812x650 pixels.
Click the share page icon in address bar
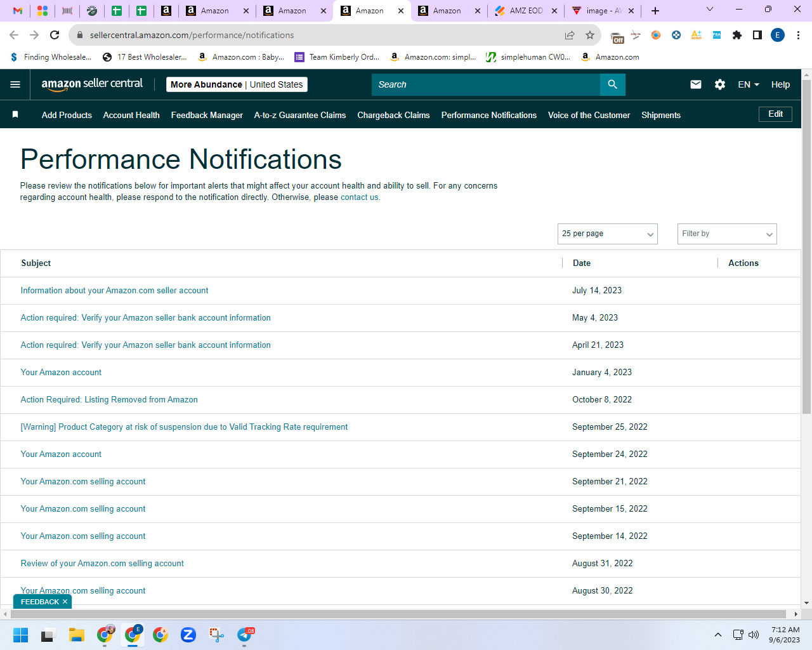[570, 35]
